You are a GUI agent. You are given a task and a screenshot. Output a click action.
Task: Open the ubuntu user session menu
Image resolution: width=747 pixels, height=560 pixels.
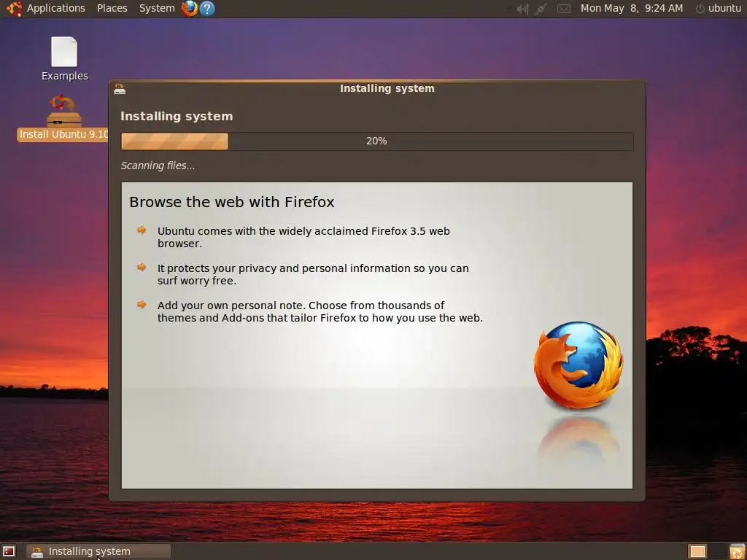click(718, 8)
